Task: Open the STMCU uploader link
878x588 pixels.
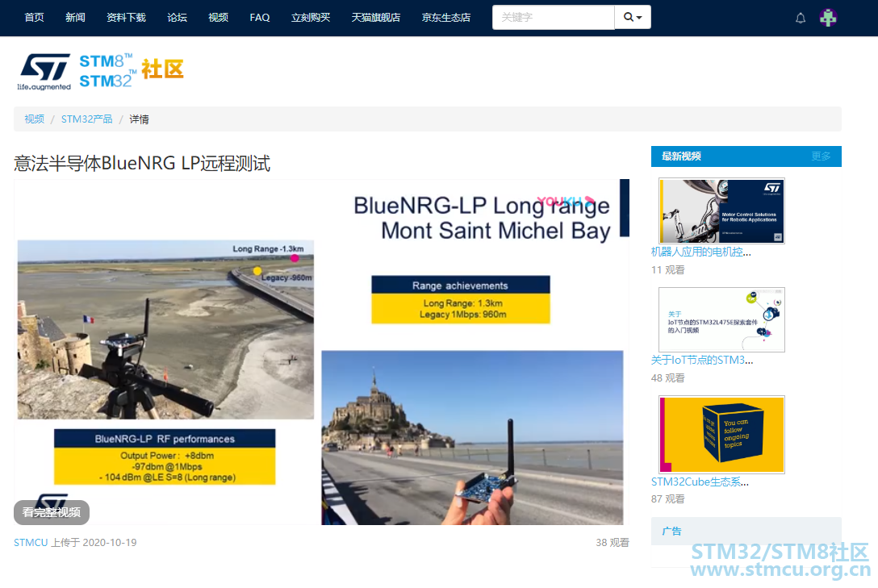Action: click(x=31, y=543)
